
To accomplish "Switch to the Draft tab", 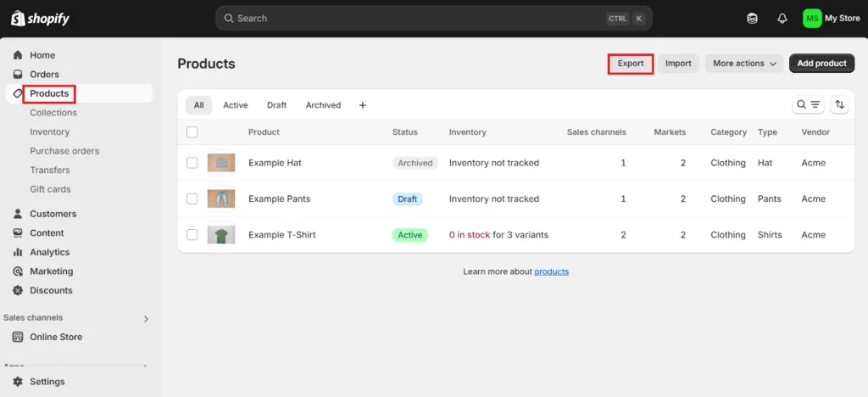I will click(276, 105).
